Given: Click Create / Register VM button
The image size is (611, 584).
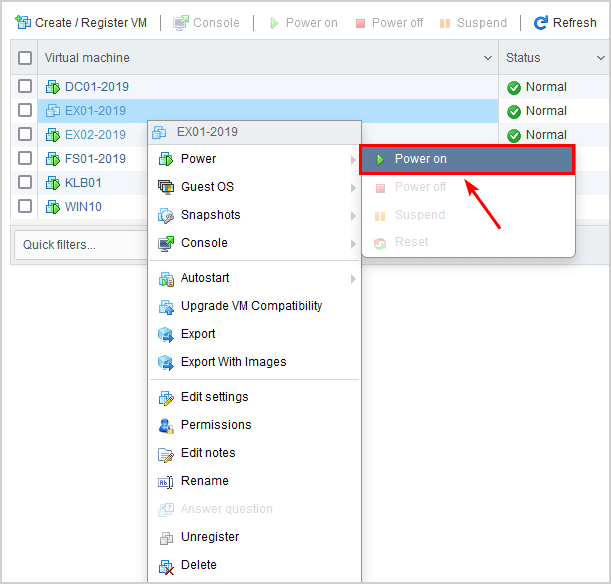Looking at the screenshot, I should (x=81, y=23).
